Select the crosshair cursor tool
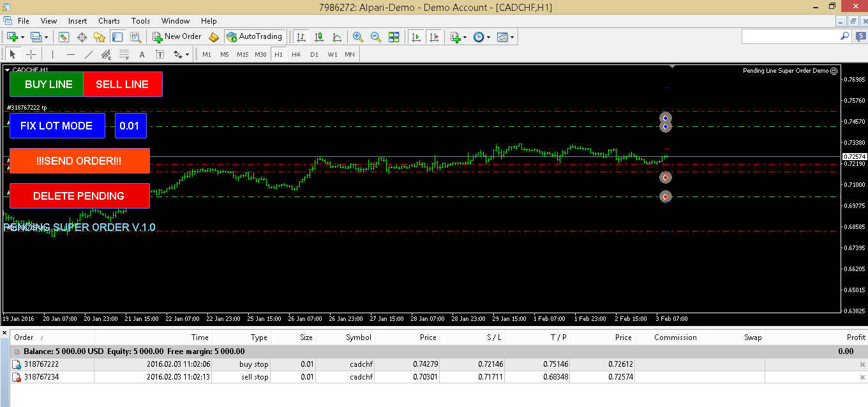Image resolution: width=868 pixels, height=407 pixels. coord(30,54)
